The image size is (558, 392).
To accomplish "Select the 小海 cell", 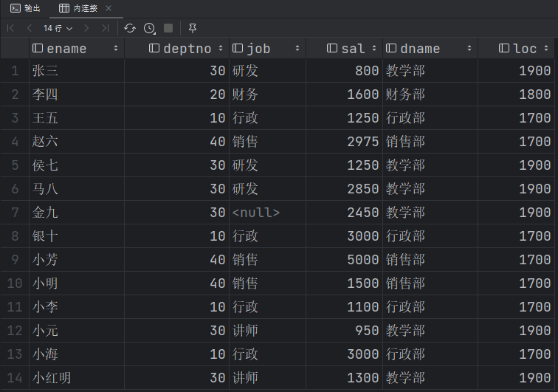I will click(77, 354).
